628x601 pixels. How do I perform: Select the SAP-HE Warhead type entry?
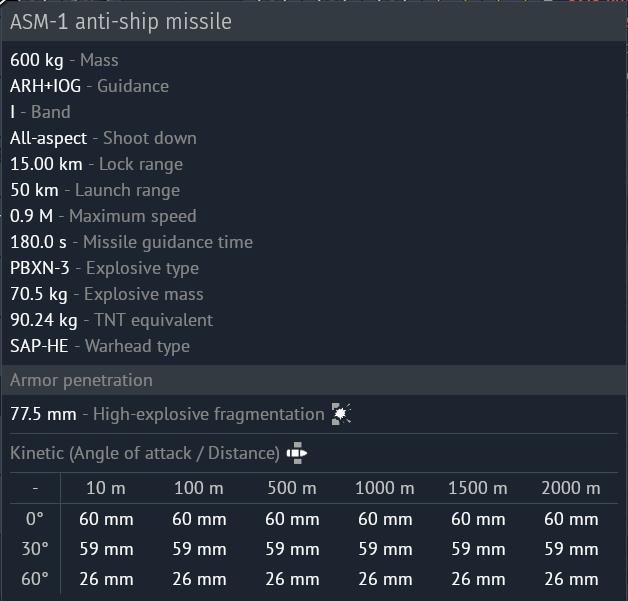pos(99,346)
